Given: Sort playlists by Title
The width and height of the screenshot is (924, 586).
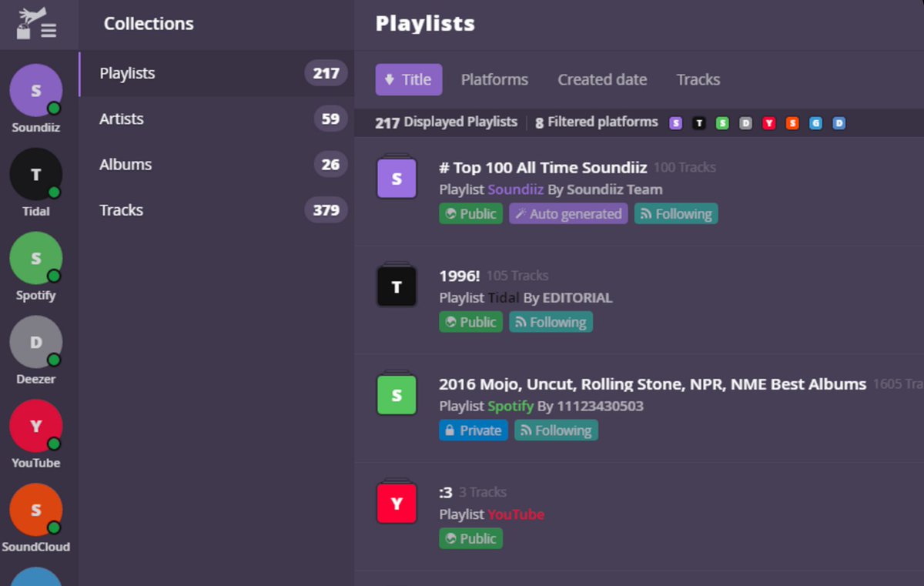Looking at the screenshot, I should click(x=409, y=79).
